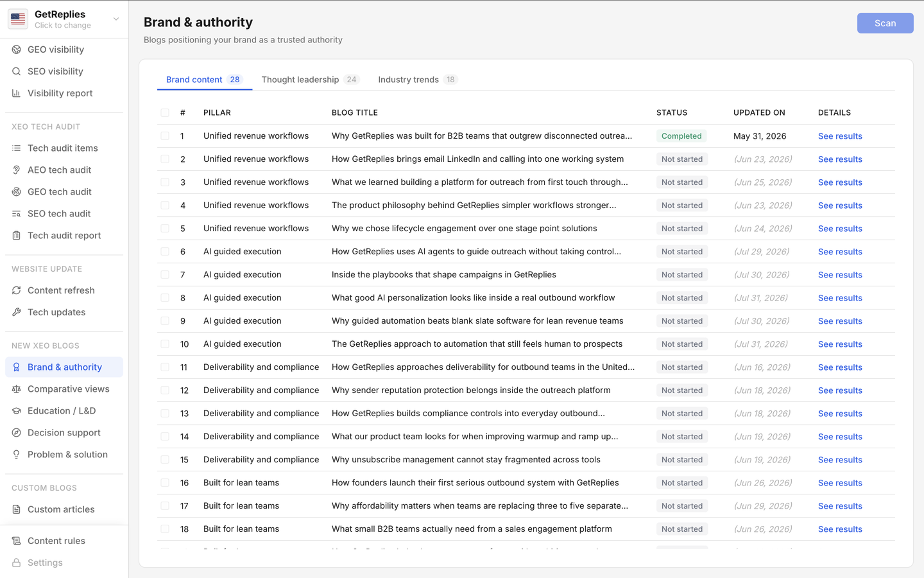View See results for row 10
The image size is (924, 578).
[840, 344]
